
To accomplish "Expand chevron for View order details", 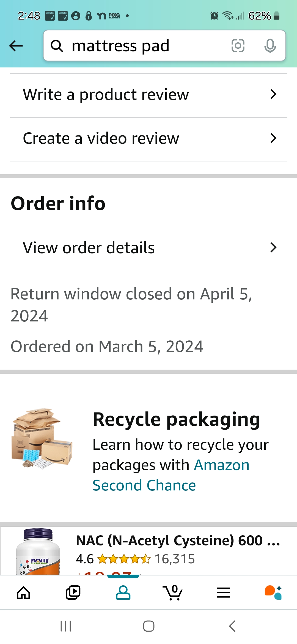I will (273, 248).
